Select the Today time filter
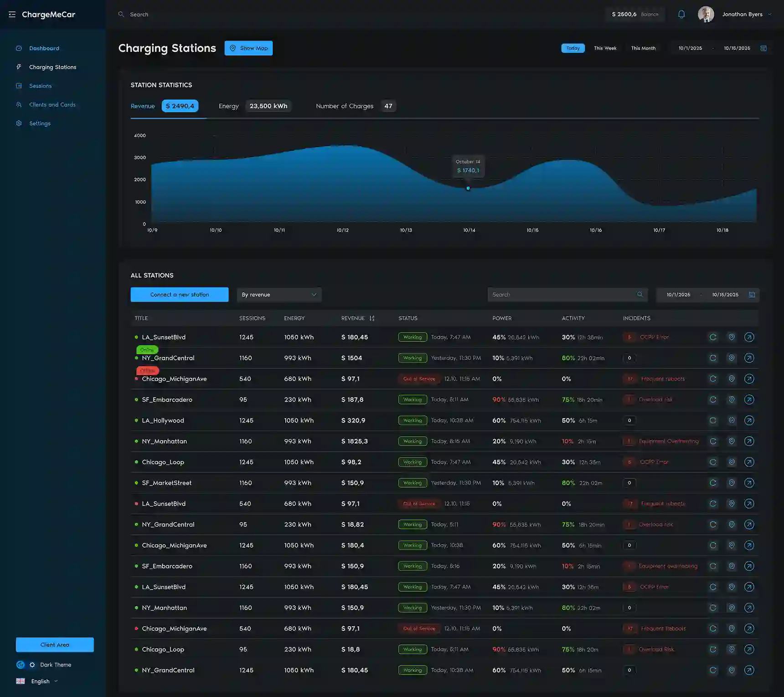Screen dimensions: 784x697 click(x=573, y=48)
